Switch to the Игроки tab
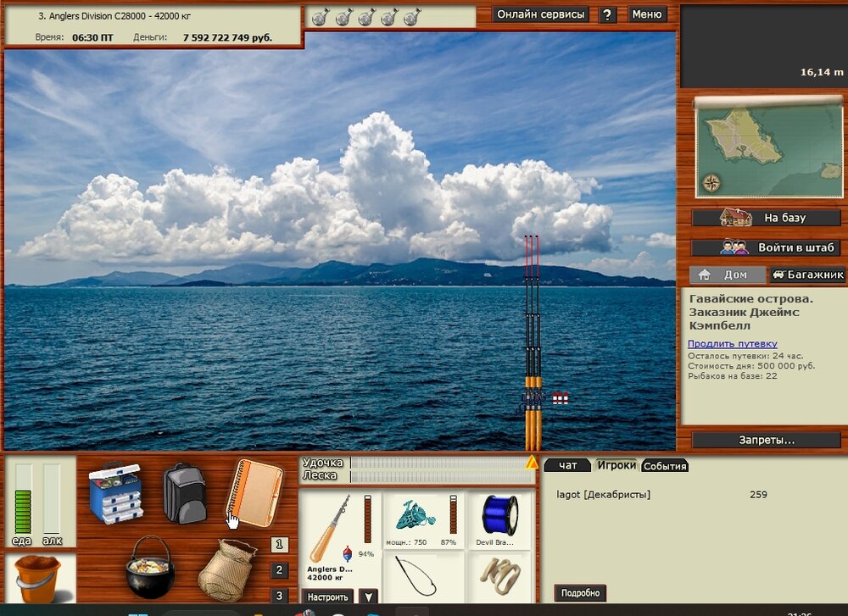 (x=616, y=465)
